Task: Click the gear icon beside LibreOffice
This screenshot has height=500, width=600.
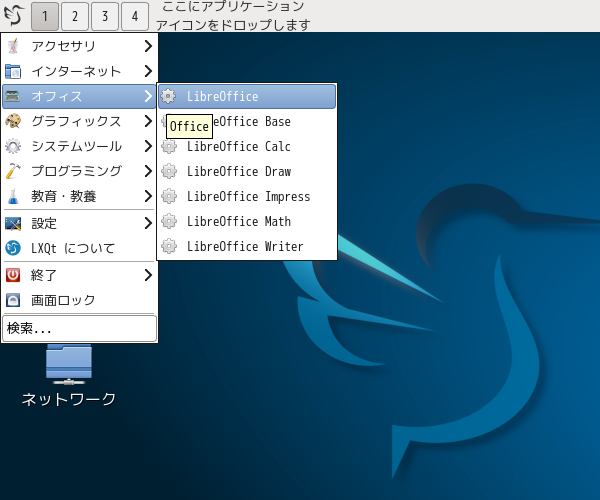Action: click(168, 96)
